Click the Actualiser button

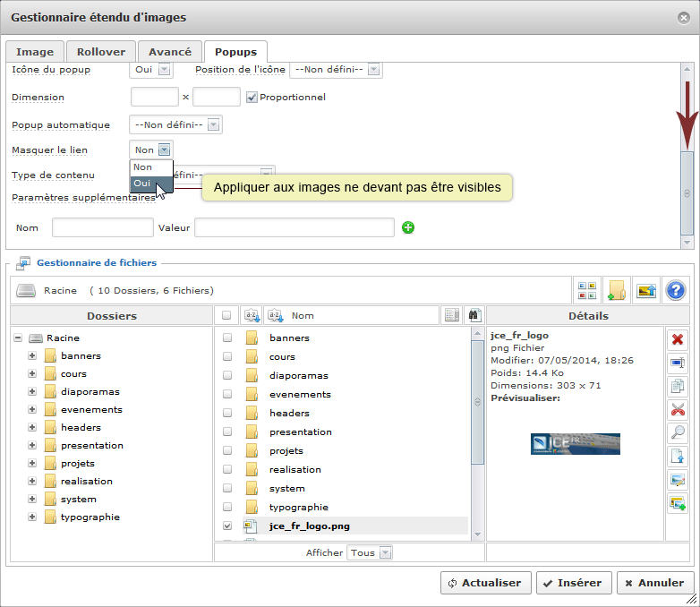pyautogui.click(x=486, y=583)
